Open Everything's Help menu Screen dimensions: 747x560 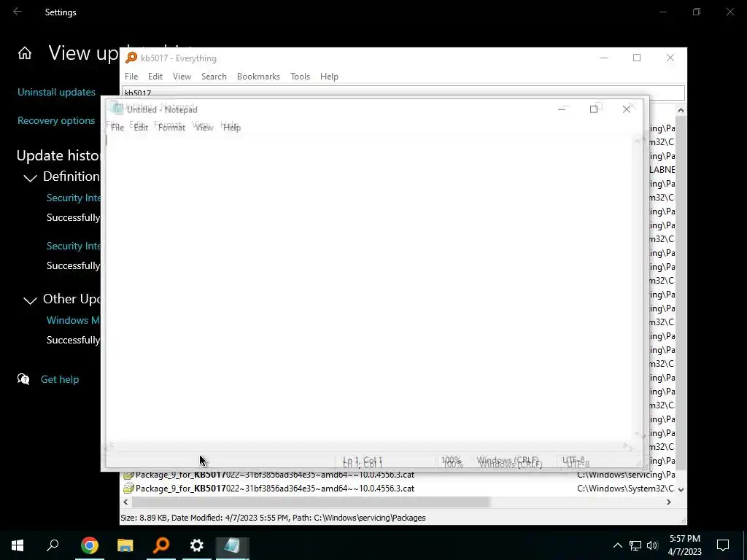coord(329,76)
